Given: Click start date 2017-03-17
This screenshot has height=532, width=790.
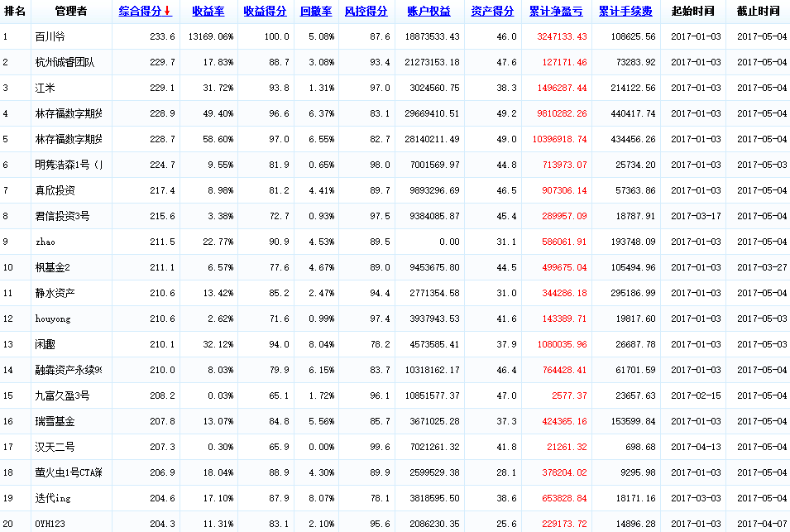Looking at the screenshot, I should click(x=696, y=216).
